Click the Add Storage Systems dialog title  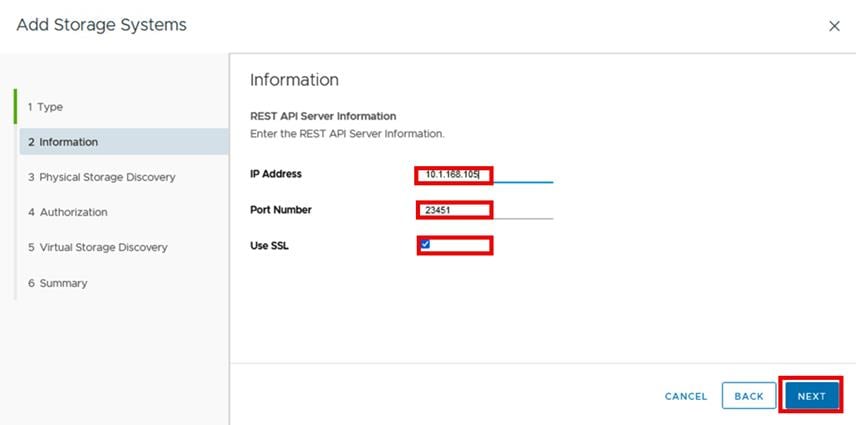tap(101, 24)
